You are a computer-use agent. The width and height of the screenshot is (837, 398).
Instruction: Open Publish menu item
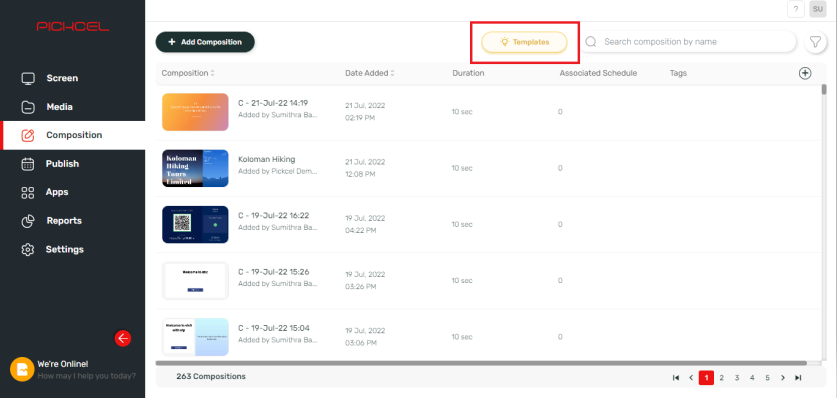[73, 164]
